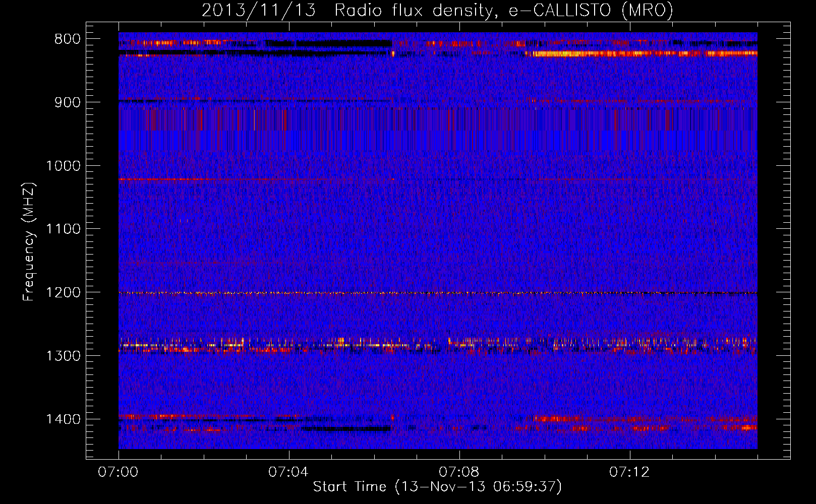816x504 pixels.
Task: Click the 07:04 time tick label
Action: [x=288, y=472]
